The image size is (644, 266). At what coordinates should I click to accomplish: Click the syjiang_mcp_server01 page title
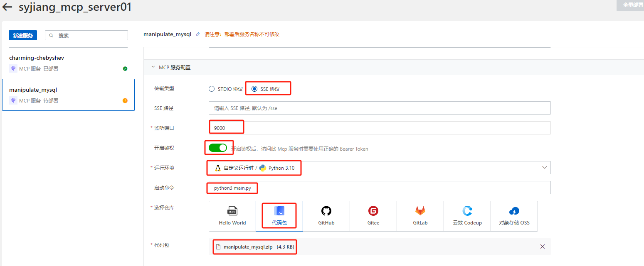(x=75, y=7)
